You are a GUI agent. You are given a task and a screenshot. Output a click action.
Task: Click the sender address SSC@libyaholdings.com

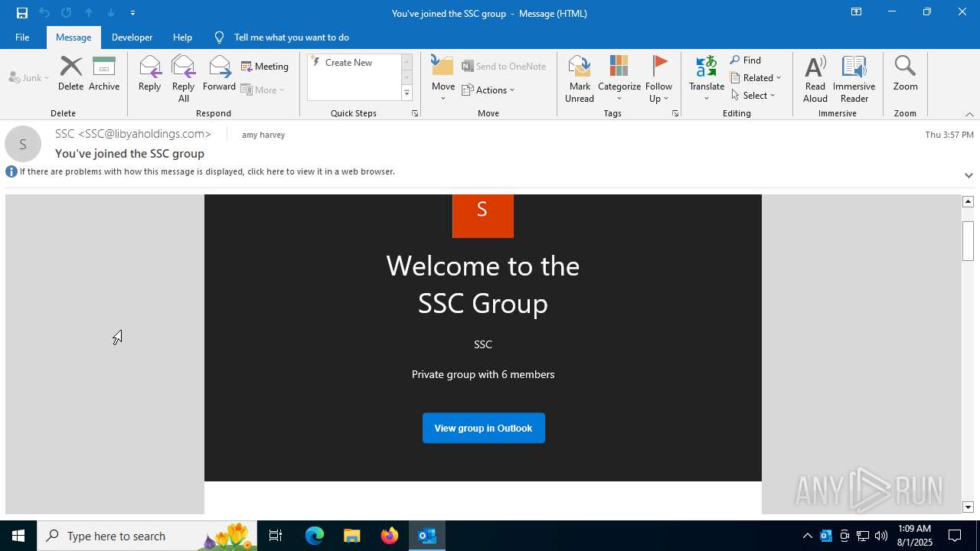132,134
